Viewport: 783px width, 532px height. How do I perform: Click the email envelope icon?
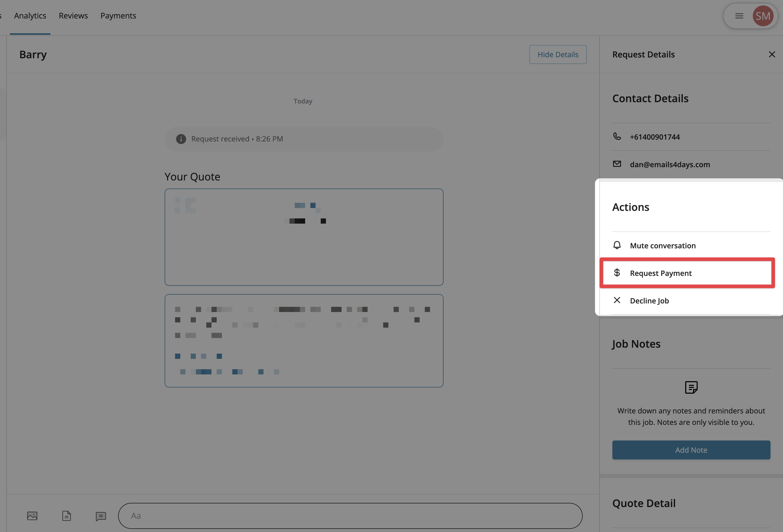click(617, 164)
